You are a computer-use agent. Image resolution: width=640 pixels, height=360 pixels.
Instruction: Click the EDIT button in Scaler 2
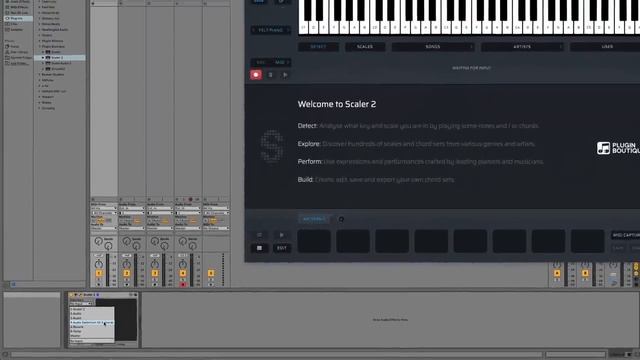(x=282, y=248)
